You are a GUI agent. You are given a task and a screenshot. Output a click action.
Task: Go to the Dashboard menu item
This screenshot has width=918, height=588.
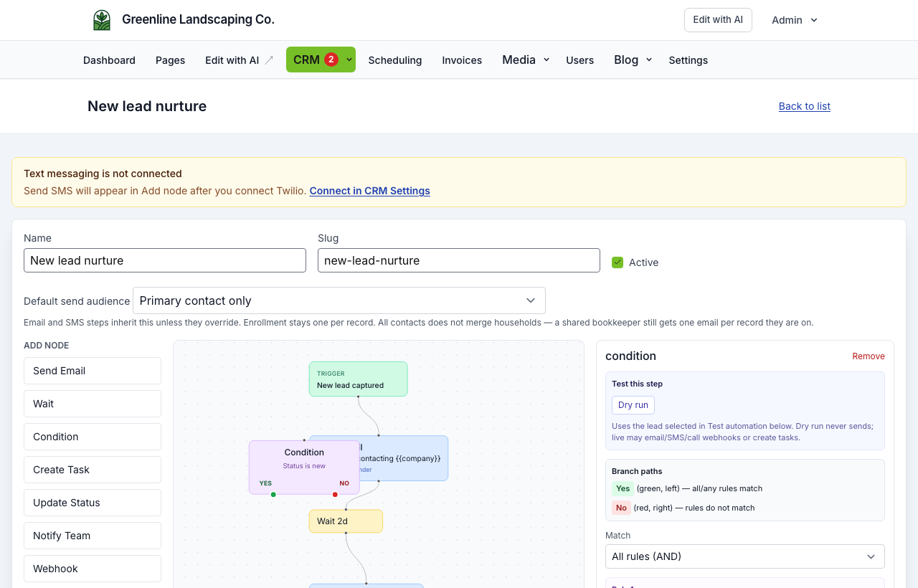point(109,60)
